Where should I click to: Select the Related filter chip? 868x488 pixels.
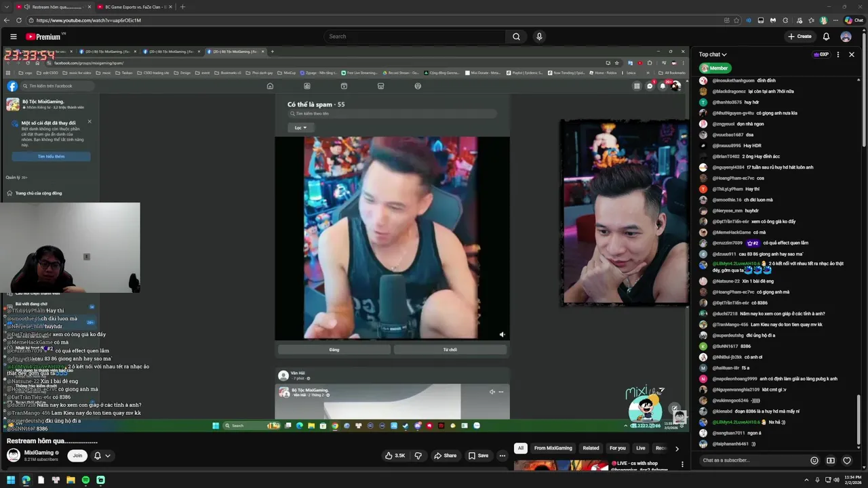click(591, 448)
